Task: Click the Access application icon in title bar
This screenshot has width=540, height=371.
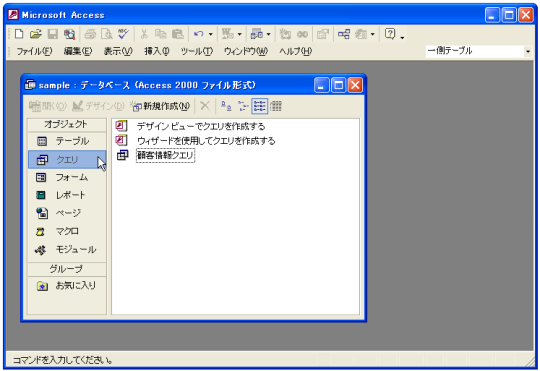Action: pyautogui.click(x=13, y=14)
